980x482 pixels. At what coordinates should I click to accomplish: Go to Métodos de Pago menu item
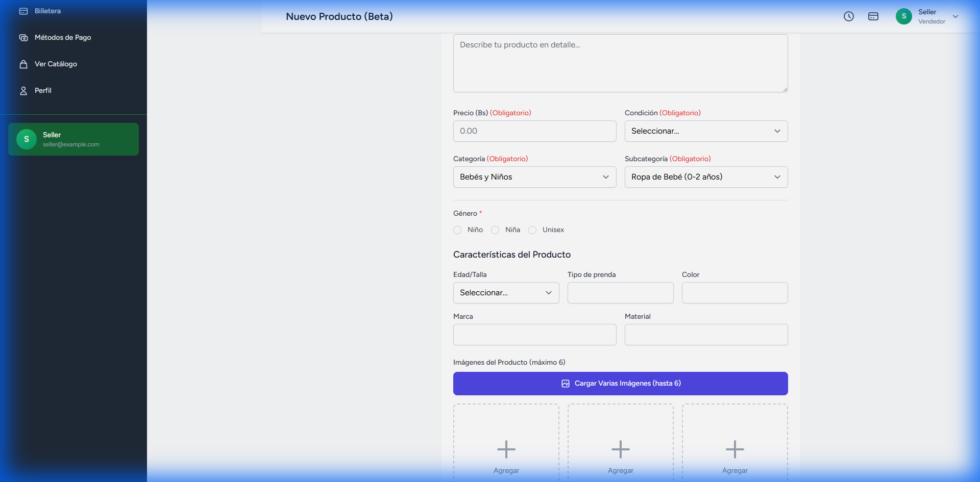[x=63, y=38]
